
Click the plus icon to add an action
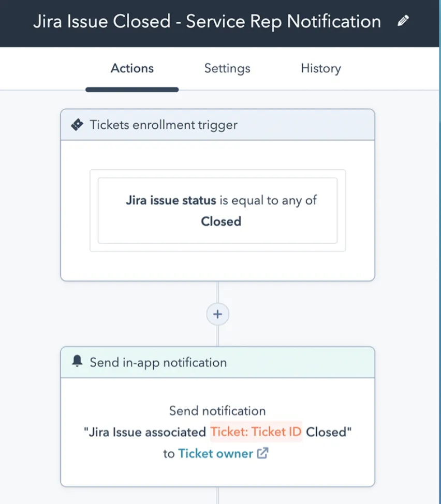(217, 314)
